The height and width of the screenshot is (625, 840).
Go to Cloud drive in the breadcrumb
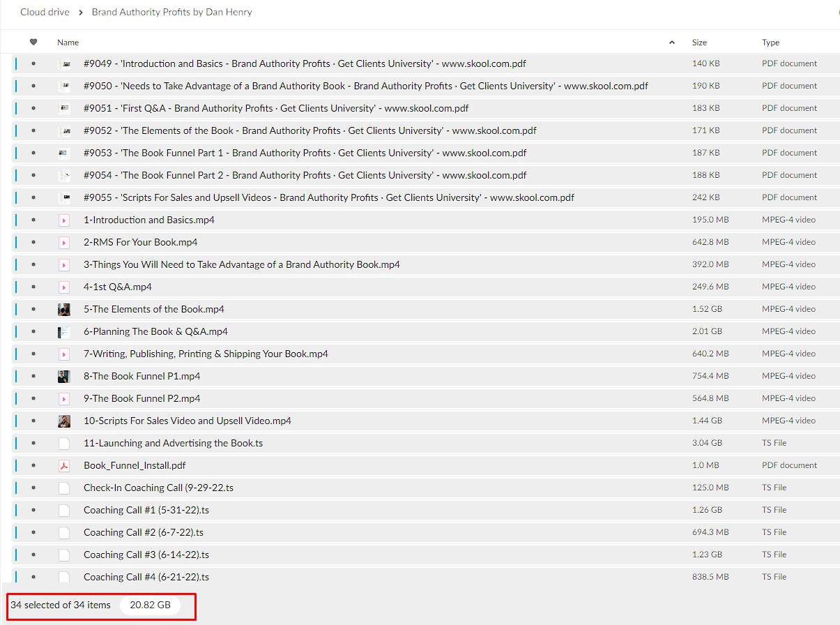[45, 12]
